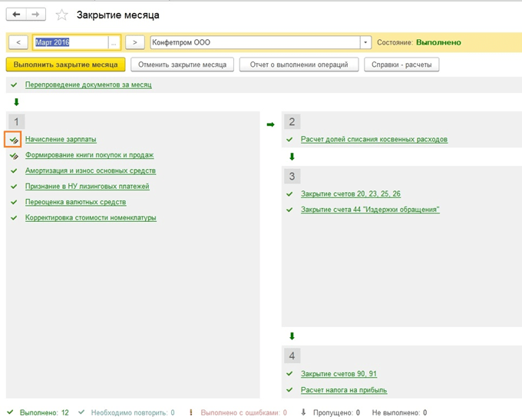Open Расчет налога на прибыль link
522x420 pixels.
(x=344, y=390)
